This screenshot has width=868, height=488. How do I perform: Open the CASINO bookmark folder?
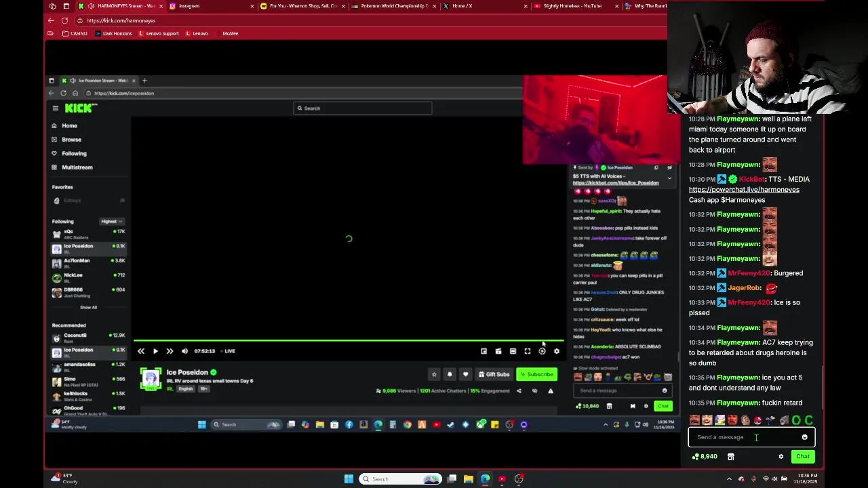click(75, 33)
